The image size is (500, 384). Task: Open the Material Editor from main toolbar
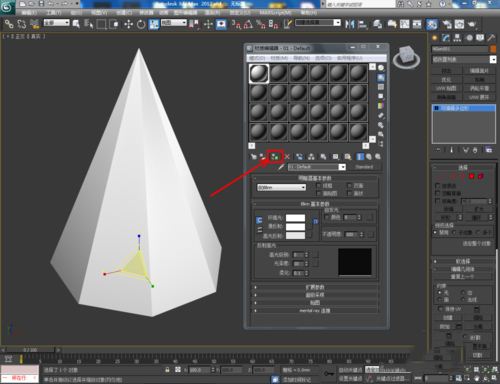click(432, 24)
